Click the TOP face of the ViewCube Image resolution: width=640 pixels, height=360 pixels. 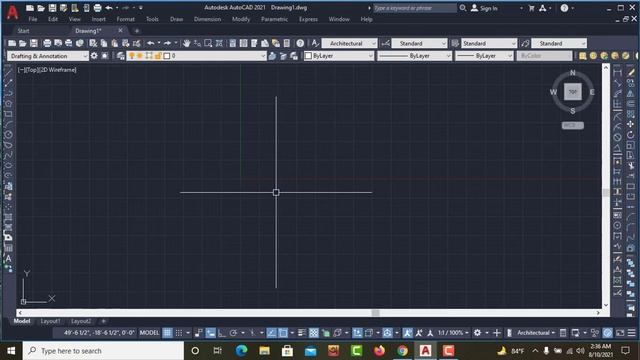coord(573,92)
